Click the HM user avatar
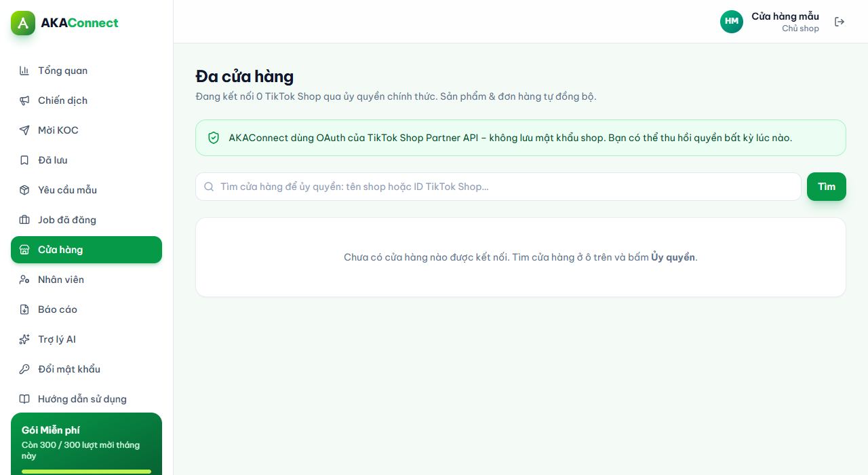This screenshot has height=475, width=868. pyautogui.click(x=731, y=22)
